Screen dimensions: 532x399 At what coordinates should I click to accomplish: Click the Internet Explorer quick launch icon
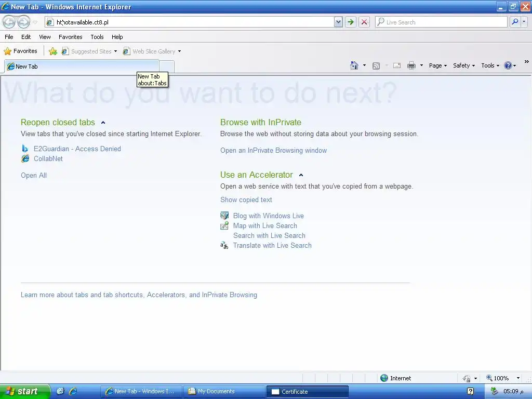point(73,391)
